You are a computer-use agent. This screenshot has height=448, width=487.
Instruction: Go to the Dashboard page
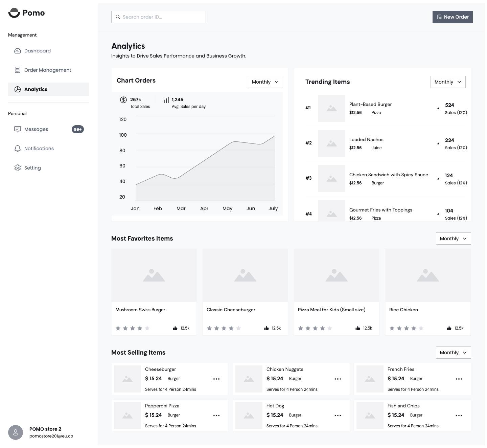coord(49,51)
